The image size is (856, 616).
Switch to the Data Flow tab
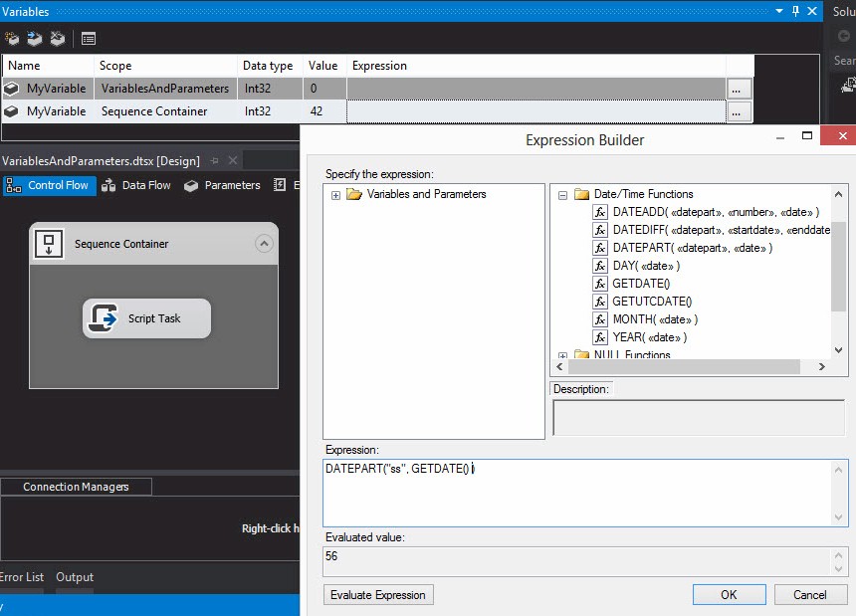[x=136, y=185]
